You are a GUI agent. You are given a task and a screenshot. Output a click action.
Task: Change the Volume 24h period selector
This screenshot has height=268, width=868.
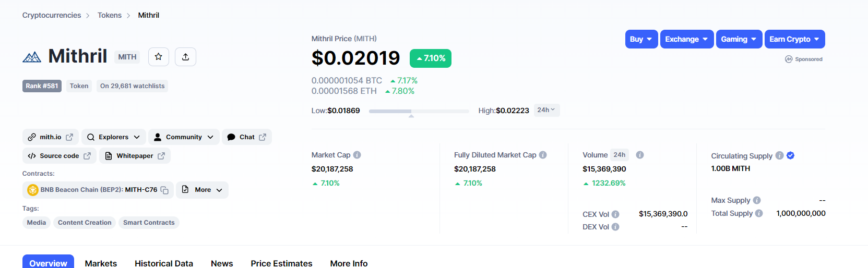(620, 155)
